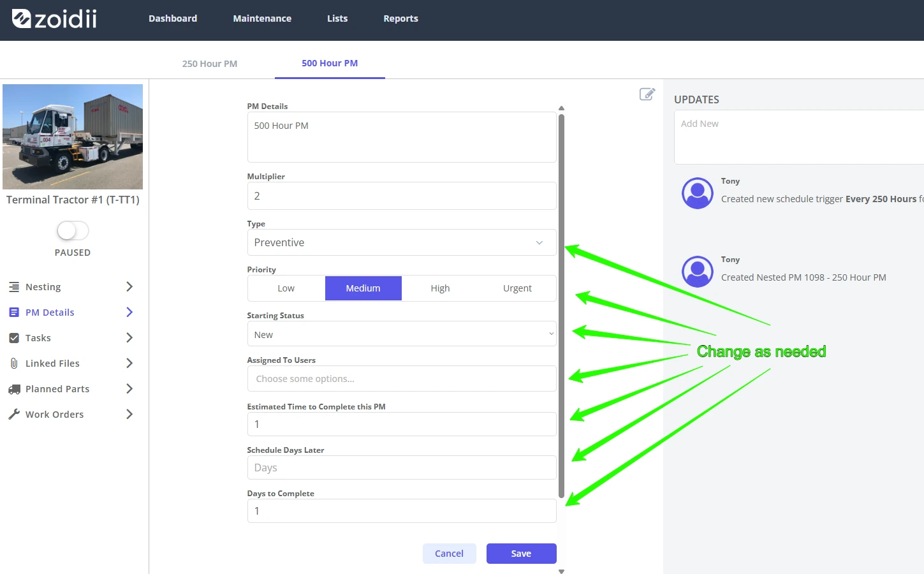Click the 'Terminal Tractor #1 (T-TT1)' title
Image resolution: width=924 pixels, height=574 pixels.
point(73,200)
